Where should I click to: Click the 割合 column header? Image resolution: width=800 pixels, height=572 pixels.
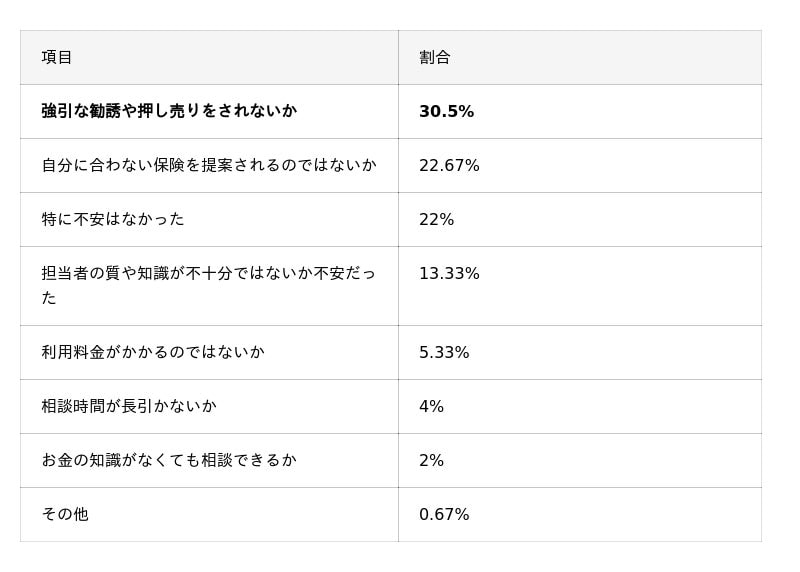(x=435, y=57)
